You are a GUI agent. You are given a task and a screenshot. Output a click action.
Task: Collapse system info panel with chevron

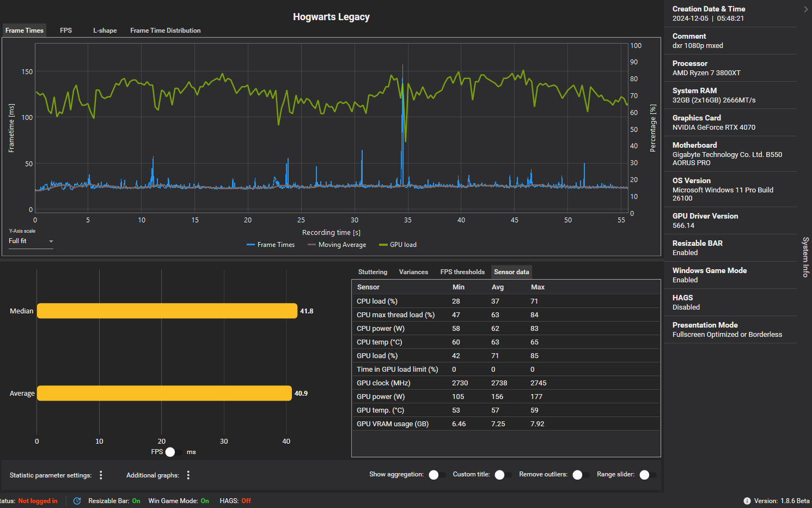pyautogui.click(x=805, y=9)
